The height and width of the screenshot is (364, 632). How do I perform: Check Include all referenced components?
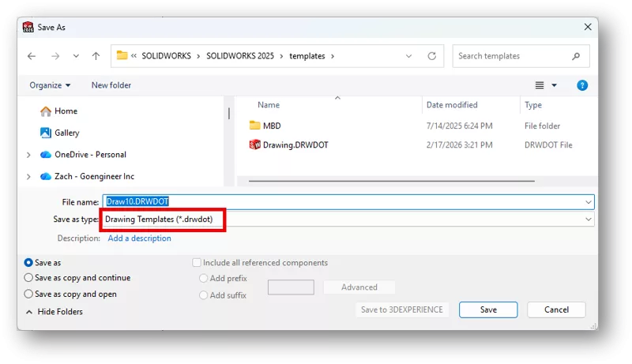pos(260,262)
